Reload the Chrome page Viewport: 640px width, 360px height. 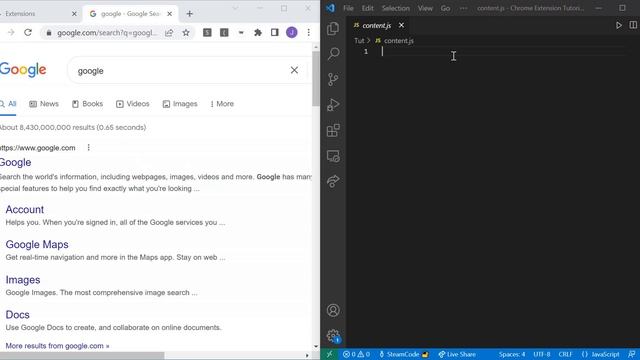coord(28,32)
